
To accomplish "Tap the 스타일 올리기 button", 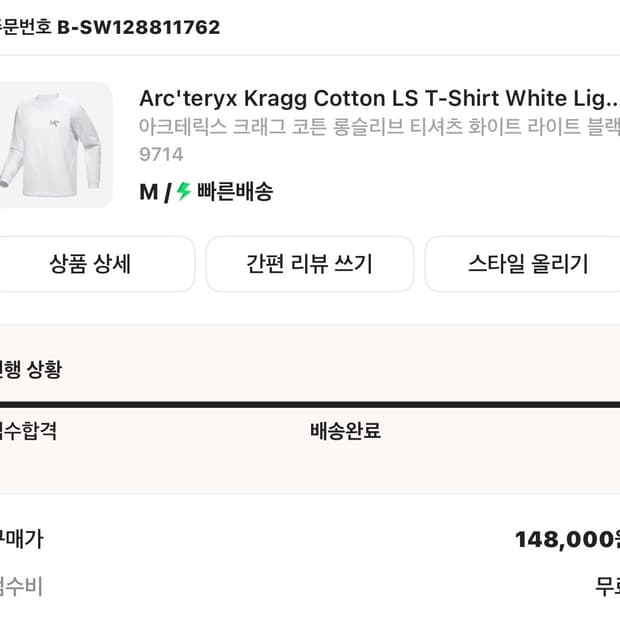I will coord(527,264).
